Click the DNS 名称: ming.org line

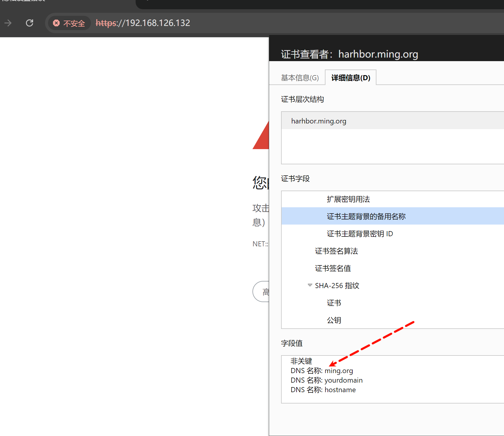click(x=322, y=371)
